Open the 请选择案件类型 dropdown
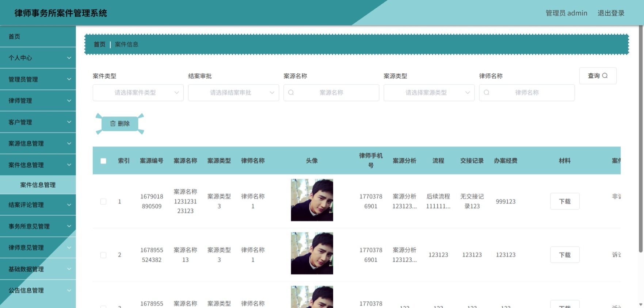The width and height of the screenshot is (644, 308). pos(138,93)
